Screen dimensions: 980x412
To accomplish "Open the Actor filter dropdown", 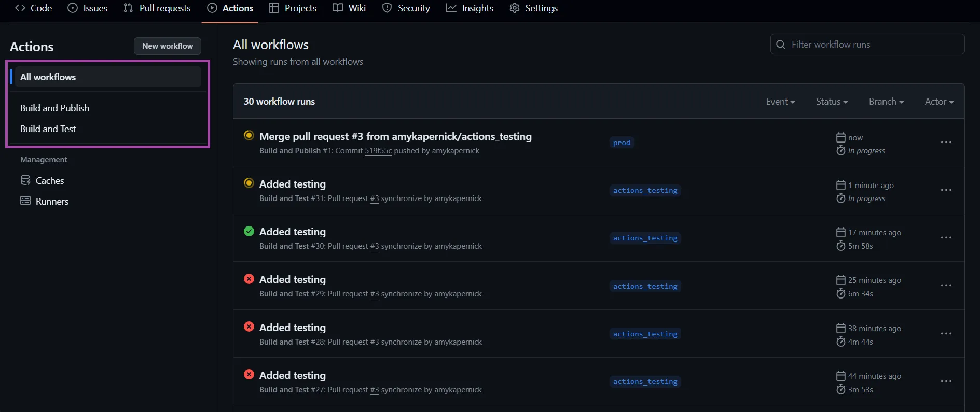I will coord(938,102).
